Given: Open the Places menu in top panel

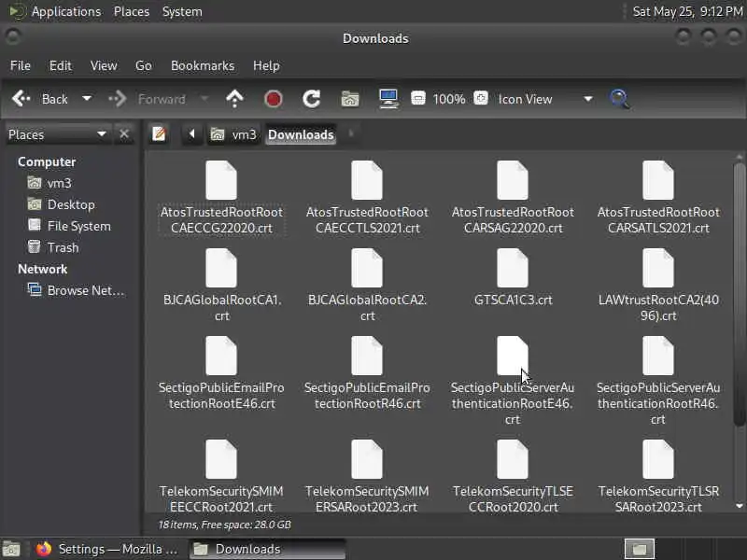Looking at the screenshot, I should (x=132, y=11).
